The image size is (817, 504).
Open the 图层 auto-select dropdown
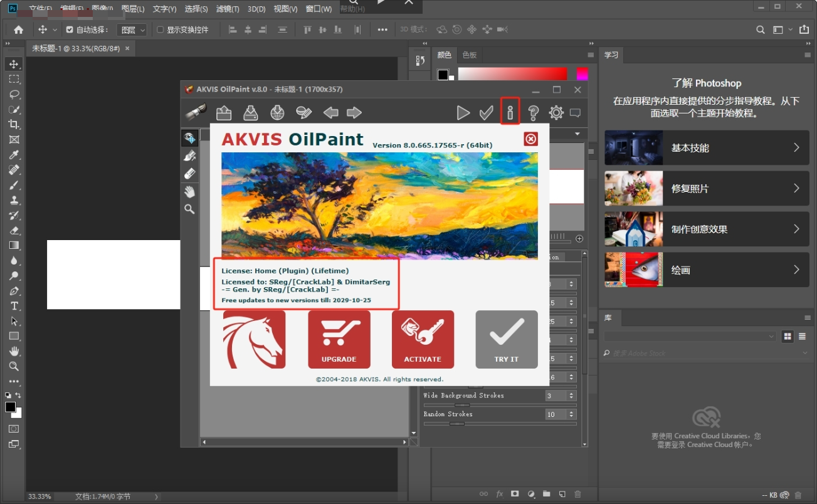coord(132,29)
